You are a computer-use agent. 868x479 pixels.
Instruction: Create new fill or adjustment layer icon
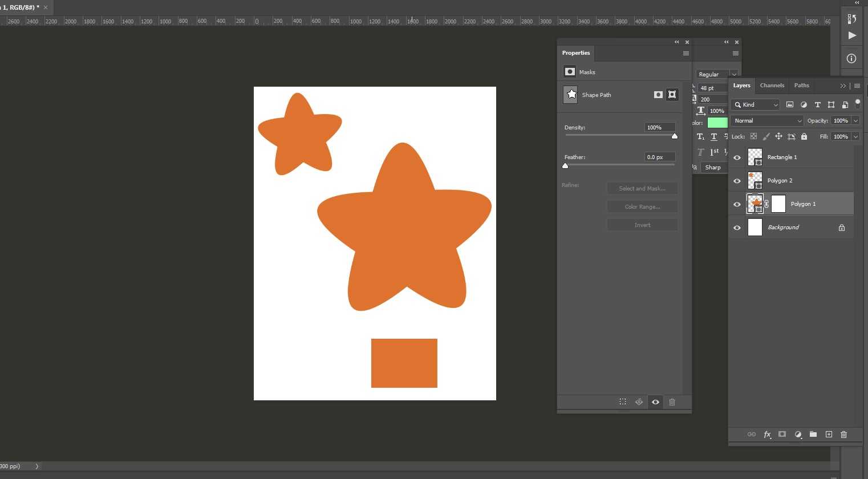point(798,435)
